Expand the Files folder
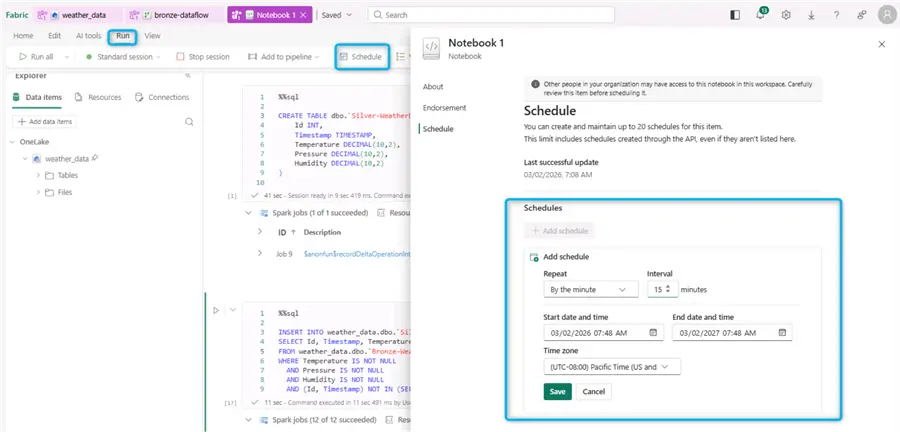 click(x=38, y=192)
